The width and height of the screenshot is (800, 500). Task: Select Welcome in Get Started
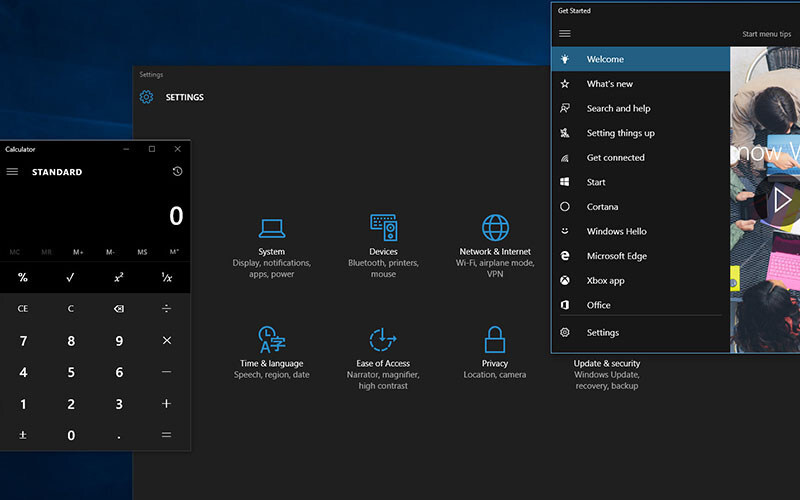click(x=641, y=59)
